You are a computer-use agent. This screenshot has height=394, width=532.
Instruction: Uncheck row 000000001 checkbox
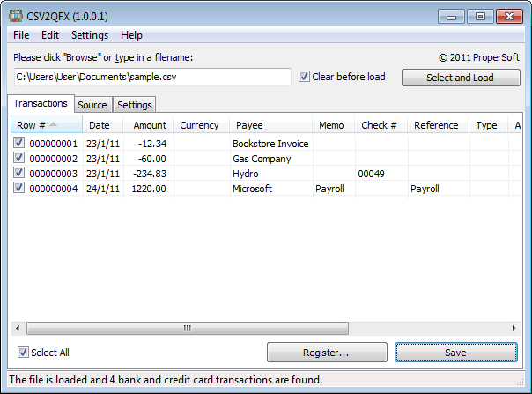pos(19,143)
